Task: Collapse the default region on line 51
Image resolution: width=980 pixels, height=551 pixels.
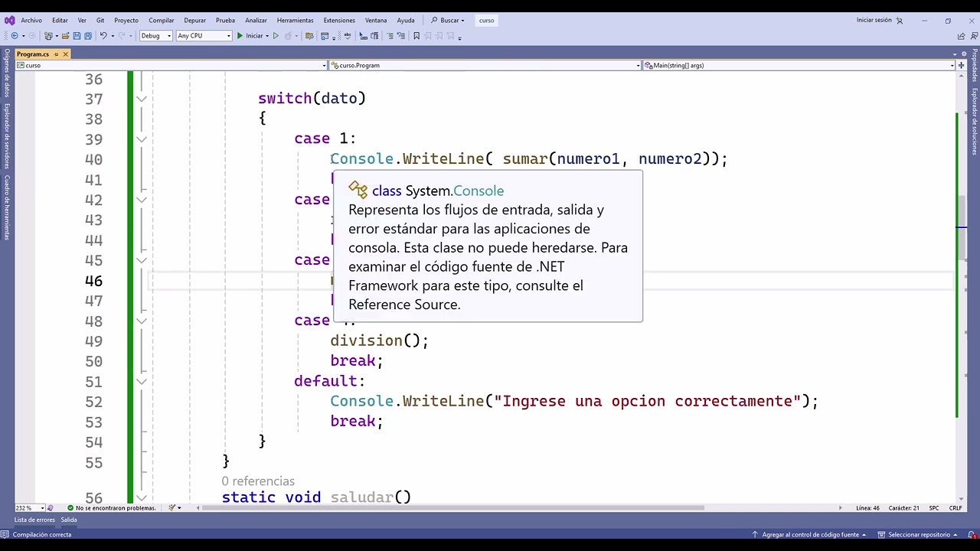Action: click(142, 382)
